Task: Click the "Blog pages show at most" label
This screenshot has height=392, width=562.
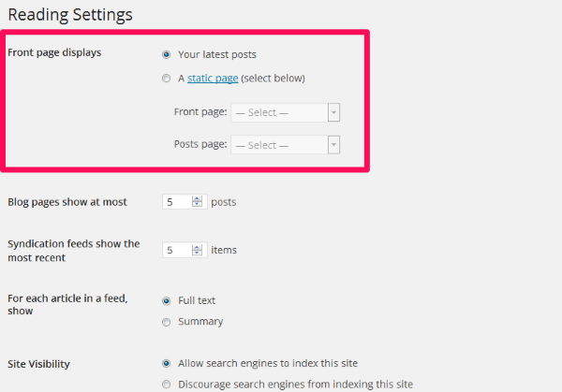Action: click(67, 202)
